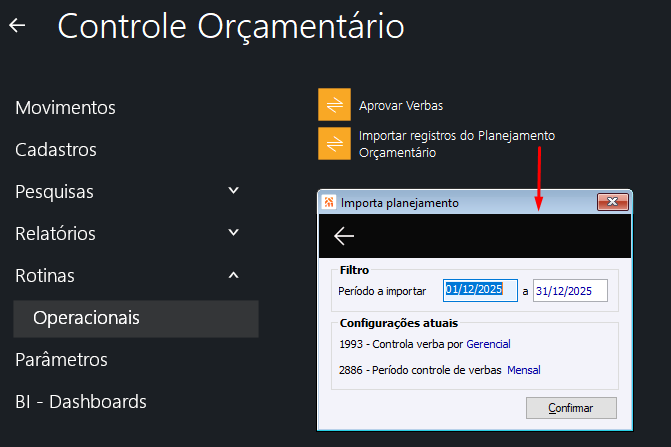
Task: Close the Importa planejamento dialog
Action: pos(613,201)
